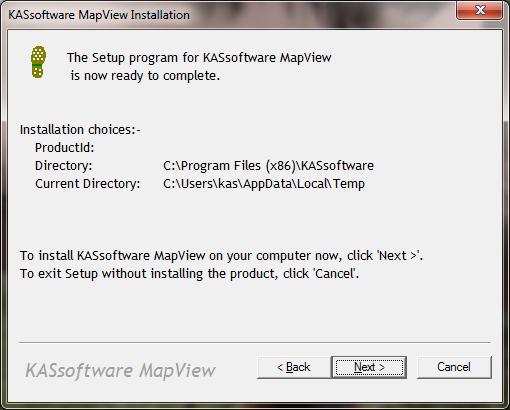Go back with the < Back button
The image size is (510, 410).
click(x=294, y=367)
